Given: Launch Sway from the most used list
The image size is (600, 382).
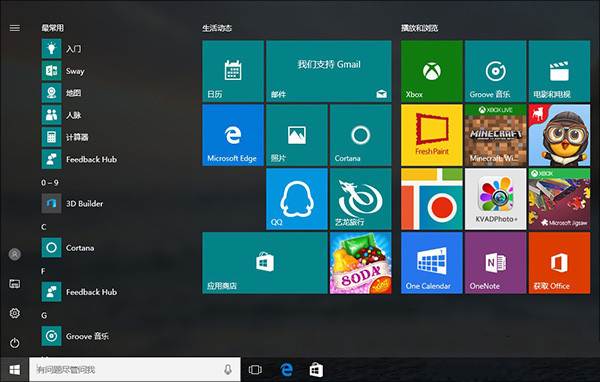Looking at the screenshot, I should click(x=63, y=71).
